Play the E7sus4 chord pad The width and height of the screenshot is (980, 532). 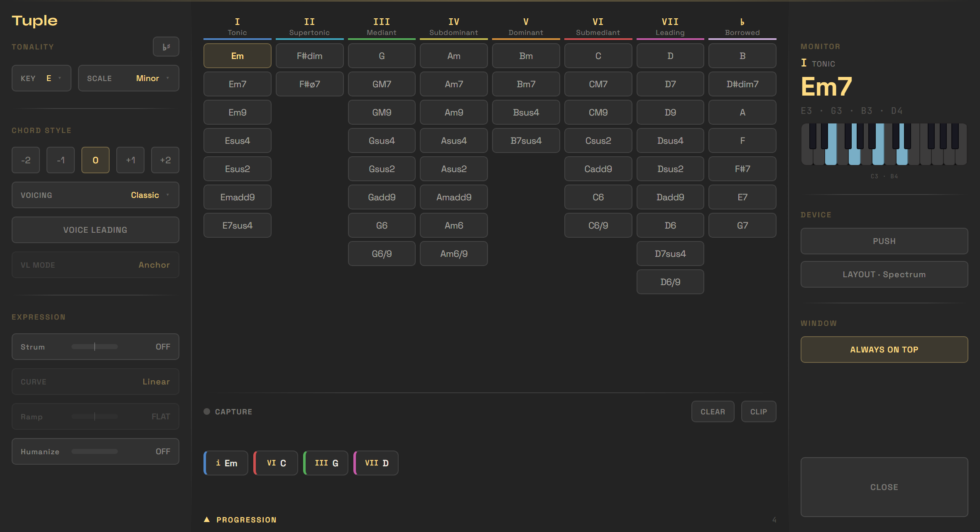coord(238,225)
